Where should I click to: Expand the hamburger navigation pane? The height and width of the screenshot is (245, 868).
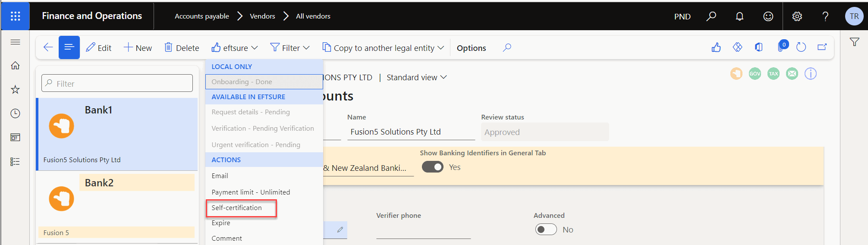pos(15,42)
